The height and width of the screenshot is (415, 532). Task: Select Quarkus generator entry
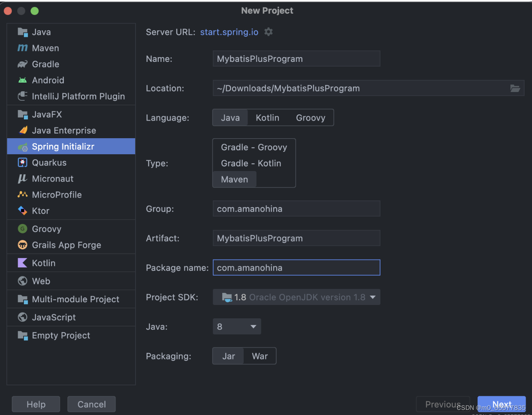(x=71, y=162)
